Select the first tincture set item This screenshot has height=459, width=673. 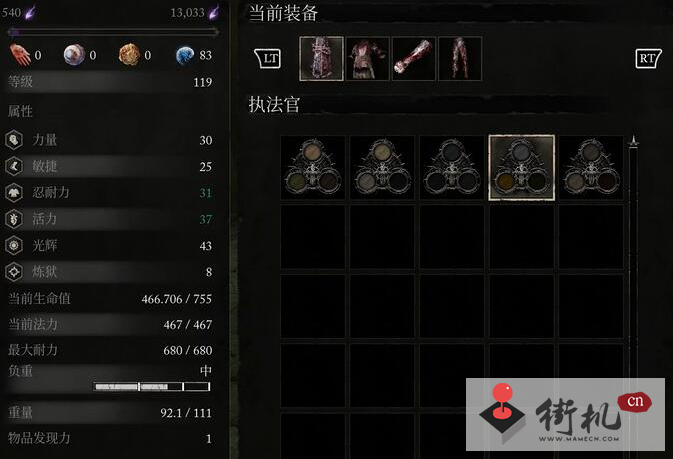tap(313, 168)
